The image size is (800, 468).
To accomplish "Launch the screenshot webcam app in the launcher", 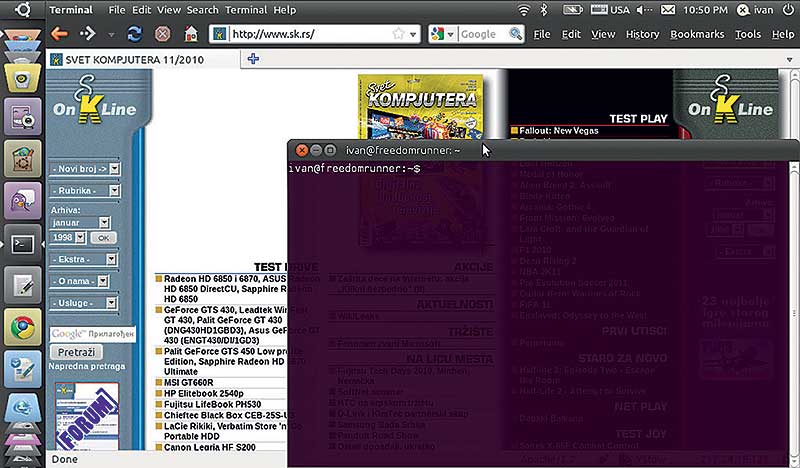I will click(x=22, y=117).
